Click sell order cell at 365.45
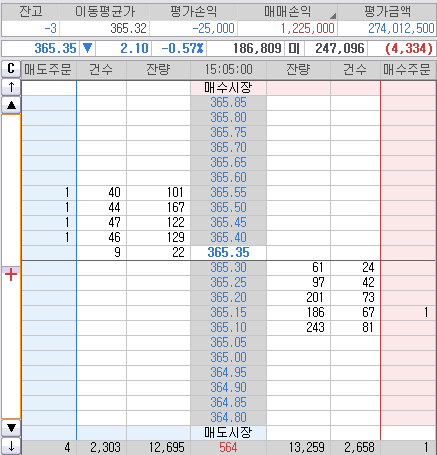The height and width of the screenshot is (455, 437). [x=49, y=223]
